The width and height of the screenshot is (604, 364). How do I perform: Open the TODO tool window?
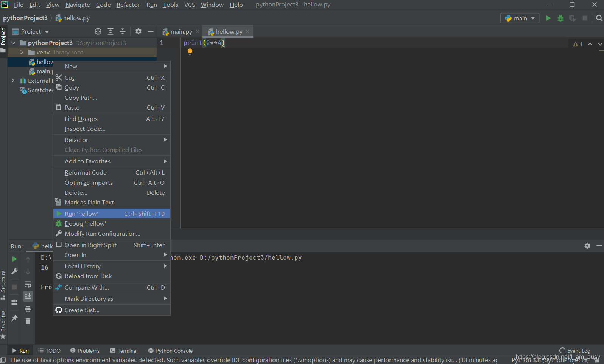point(49,351)
